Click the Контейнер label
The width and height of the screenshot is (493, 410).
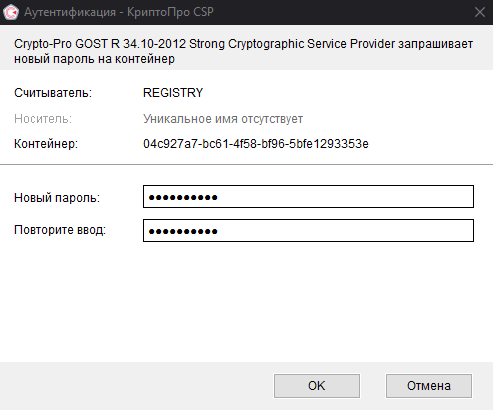pyautogui.click(x=46, y=144)
